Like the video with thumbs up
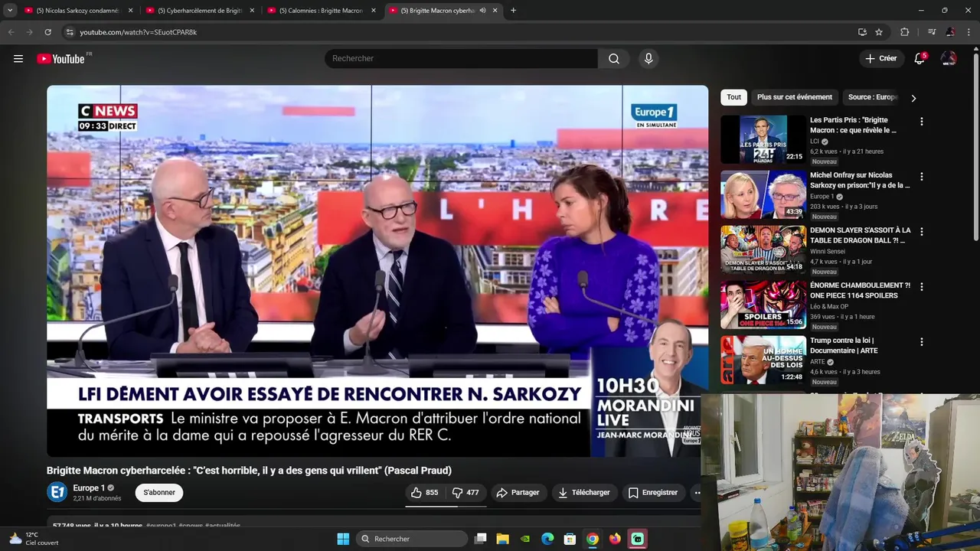 click(425, 493)
